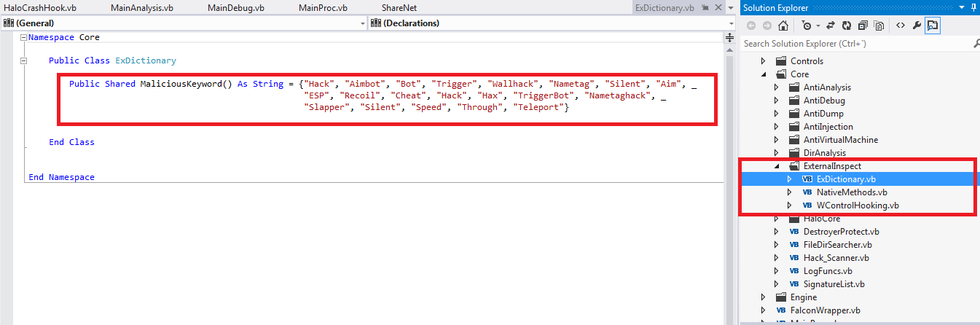The height and width of the screenshot is (325, 980).
Task: Expand the AntiVirtualMachine folder
Action: click(777, 140)
